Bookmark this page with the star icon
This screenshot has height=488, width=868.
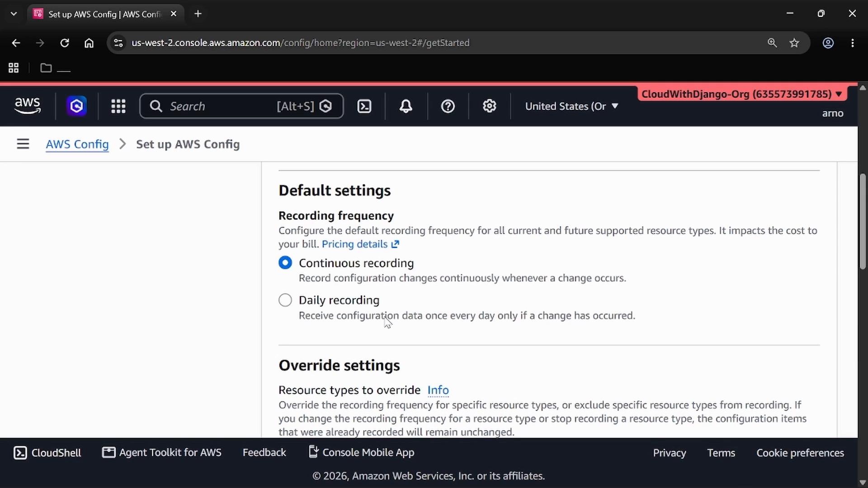(x=794, y=43)
